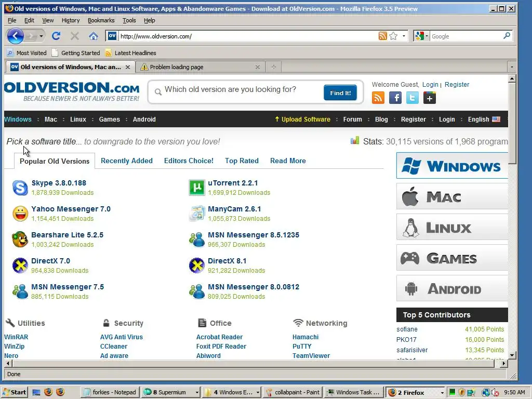Open the address bar history dropdown
The width and height of the screenshot is (532, 399).
(x=404, y=36)
